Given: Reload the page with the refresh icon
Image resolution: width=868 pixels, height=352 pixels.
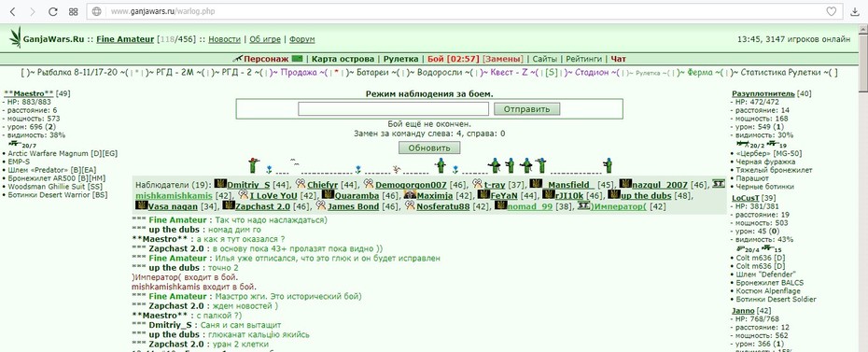Looking at the screenshot, I should (x=53, y=11).
